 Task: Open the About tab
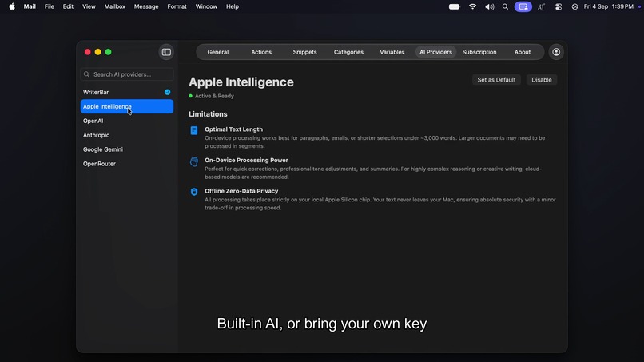[523, 52]
